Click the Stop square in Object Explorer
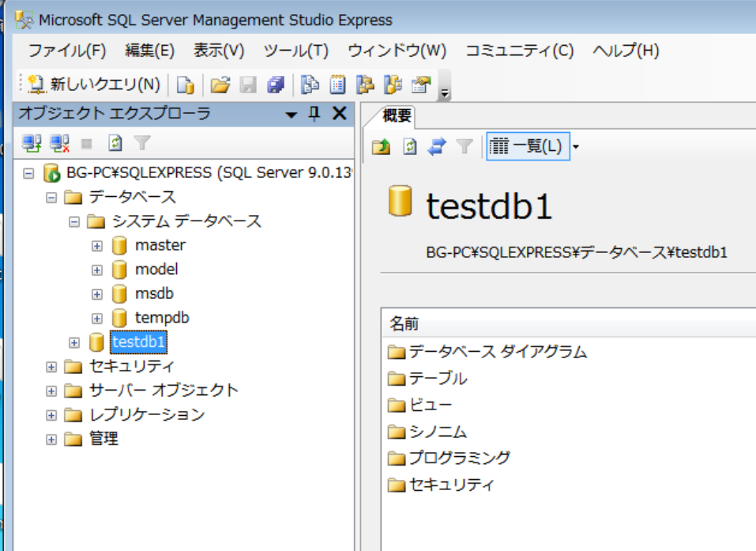Viewport: 756px width, 551px height. click(x=87, y=144)
